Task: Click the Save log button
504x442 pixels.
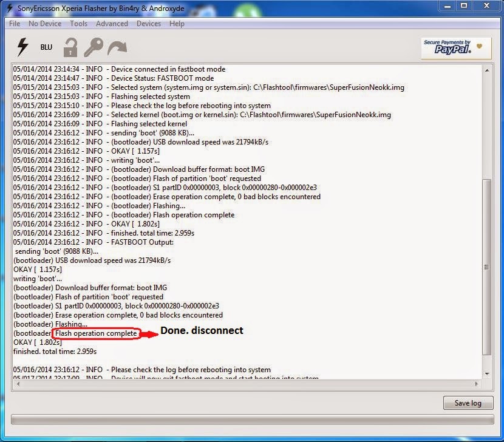Action: coord(468,403)
